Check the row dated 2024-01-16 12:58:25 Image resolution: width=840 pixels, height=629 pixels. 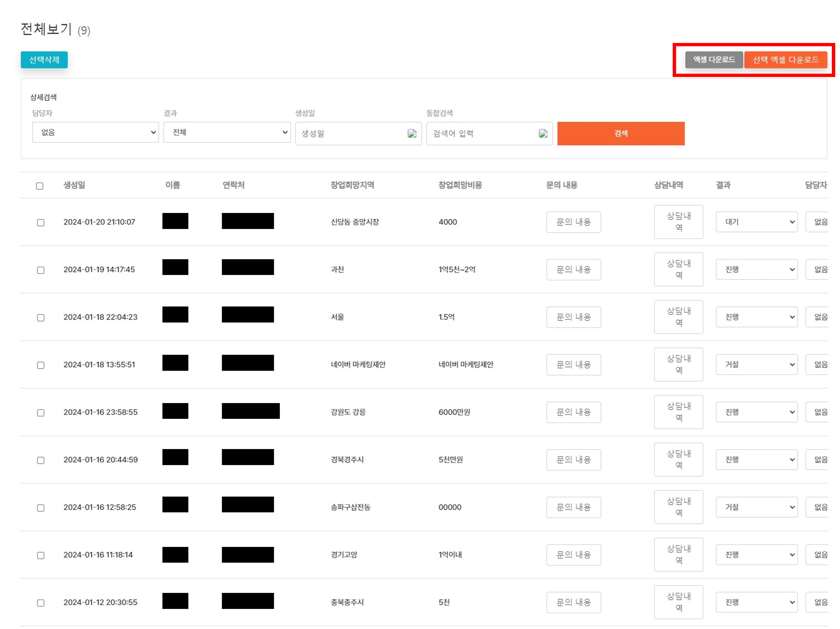tap(41, 508)
